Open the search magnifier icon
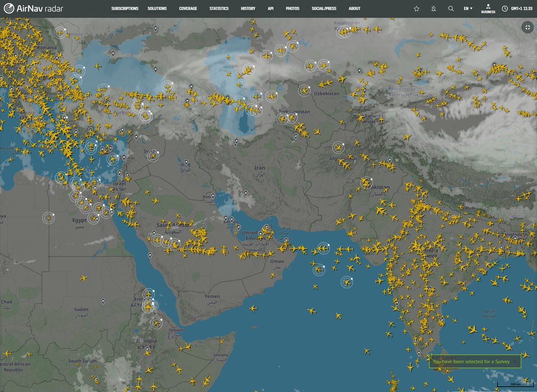This screenshot has width=537, height=392. 451,8
